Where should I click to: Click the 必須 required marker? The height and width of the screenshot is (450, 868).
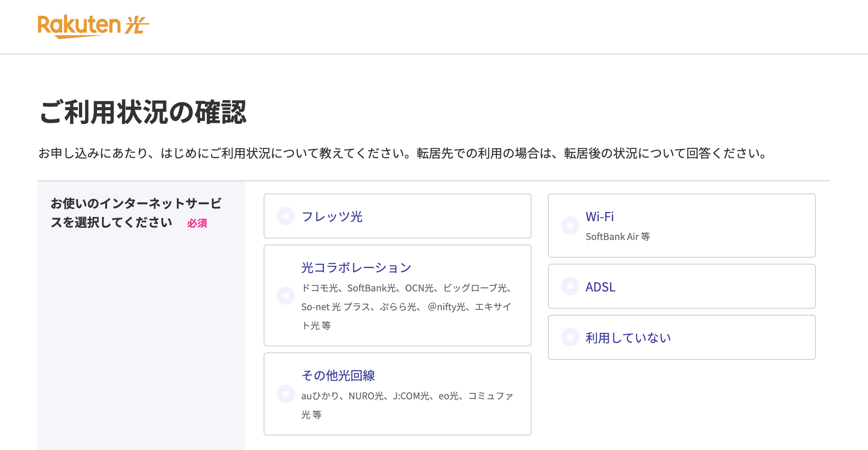[197, 223]
